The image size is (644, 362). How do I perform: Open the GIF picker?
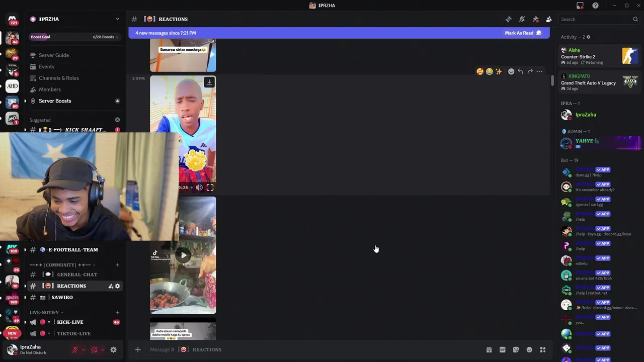tap(502, 350)
